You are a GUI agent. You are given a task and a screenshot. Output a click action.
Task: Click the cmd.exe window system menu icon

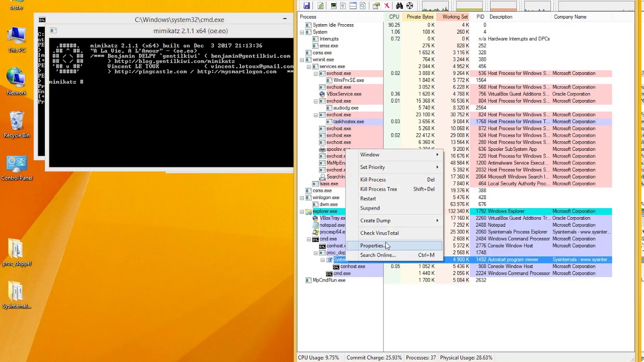coord(42,20)
